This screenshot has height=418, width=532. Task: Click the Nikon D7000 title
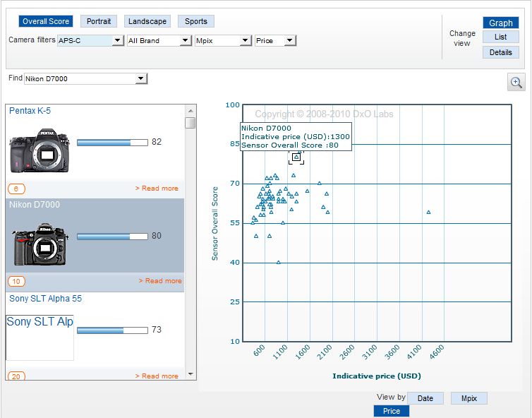[35, 205]
